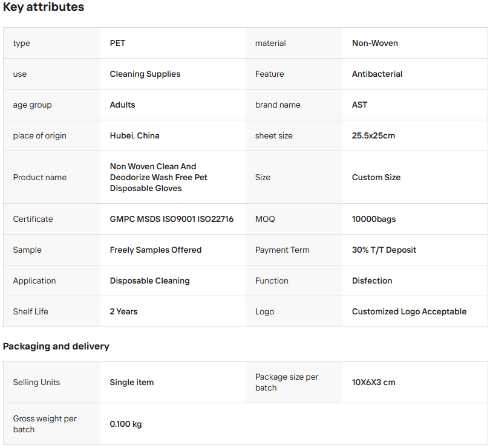Select the PET type value

tap(117, 43)
